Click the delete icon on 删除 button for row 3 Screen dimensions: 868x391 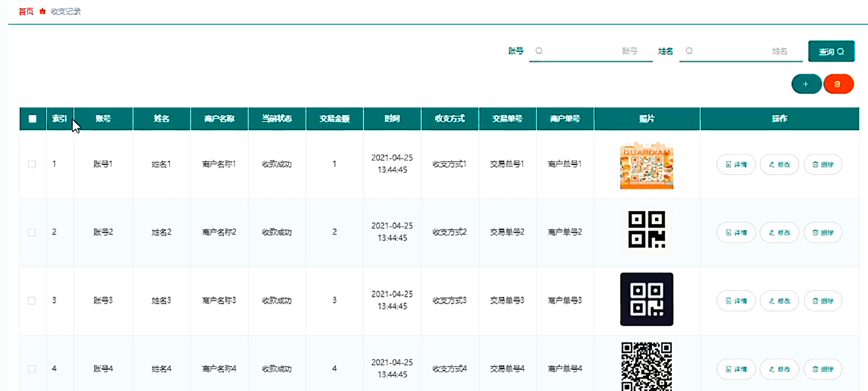(x=816, y=301)
